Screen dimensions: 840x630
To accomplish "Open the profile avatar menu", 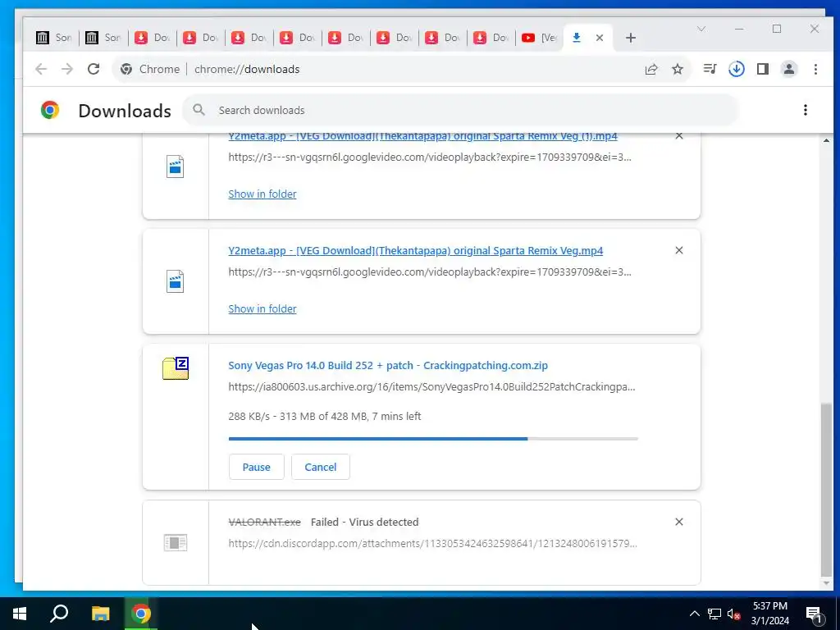I will [789, 69].
